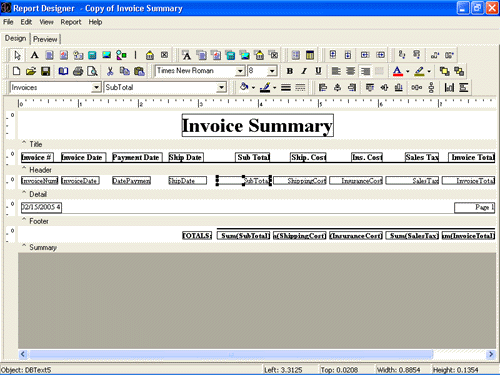Toggle Italic formatting
500x375 pixels.
pyautogui.click(x=304, y=71)
